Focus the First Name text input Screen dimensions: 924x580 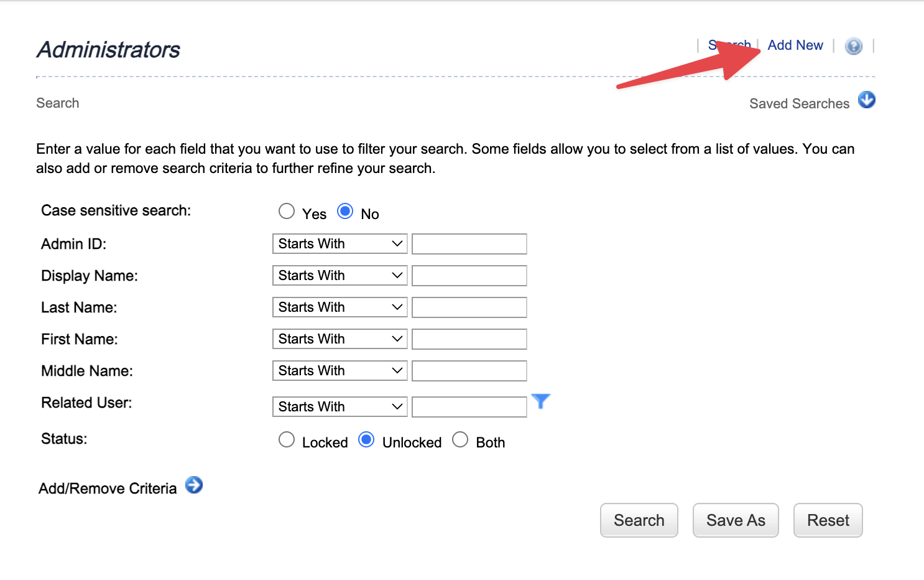[x=469, y=339]
